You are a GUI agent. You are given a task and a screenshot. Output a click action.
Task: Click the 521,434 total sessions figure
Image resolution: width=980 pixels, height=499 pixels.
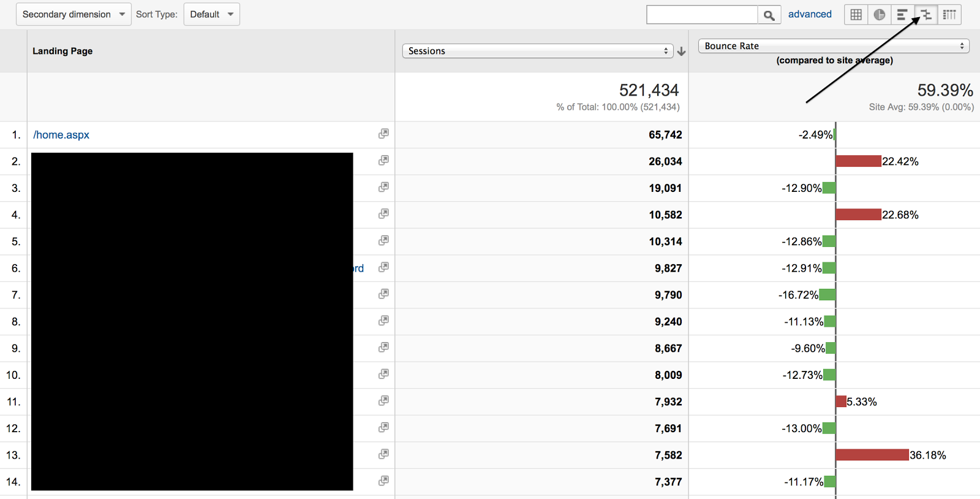[649, 90]
